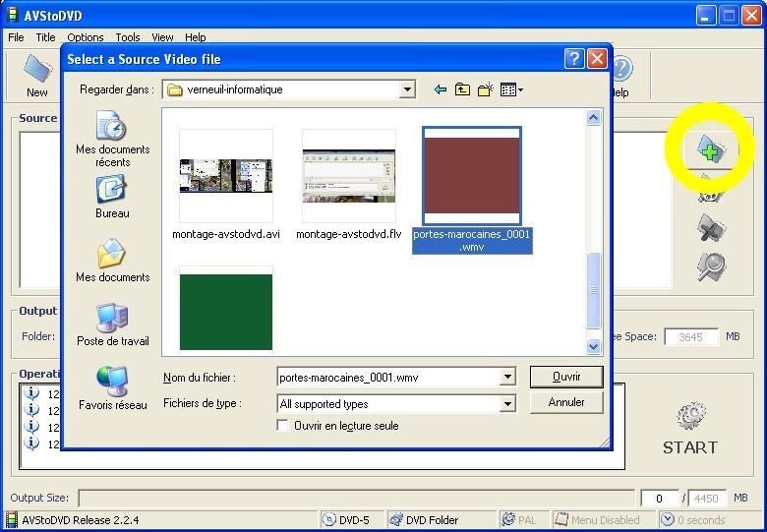Go to Bureau in the places sidebar
Screen dimensions: 767x532
[112, 197]
